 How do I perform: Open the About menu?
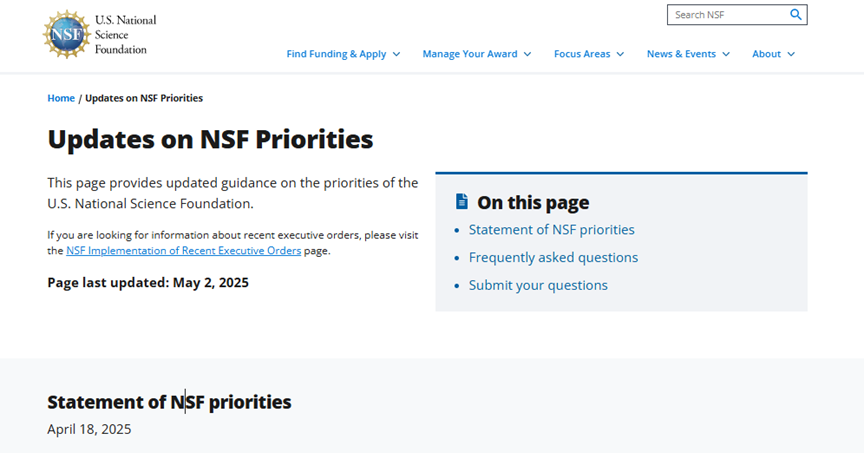pos(766,54)
